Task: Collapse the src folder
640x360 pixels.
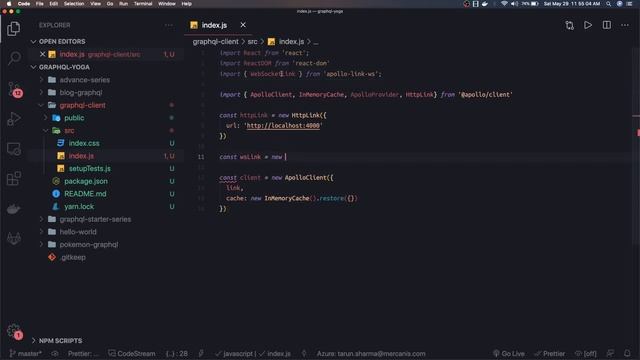Action: click(x=69, y=131)
